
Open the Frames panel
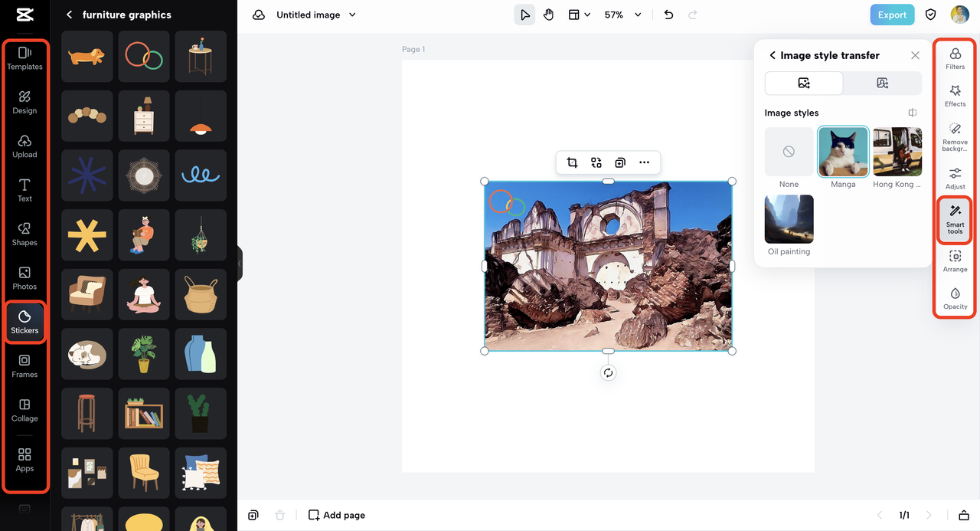click(24, 365)
